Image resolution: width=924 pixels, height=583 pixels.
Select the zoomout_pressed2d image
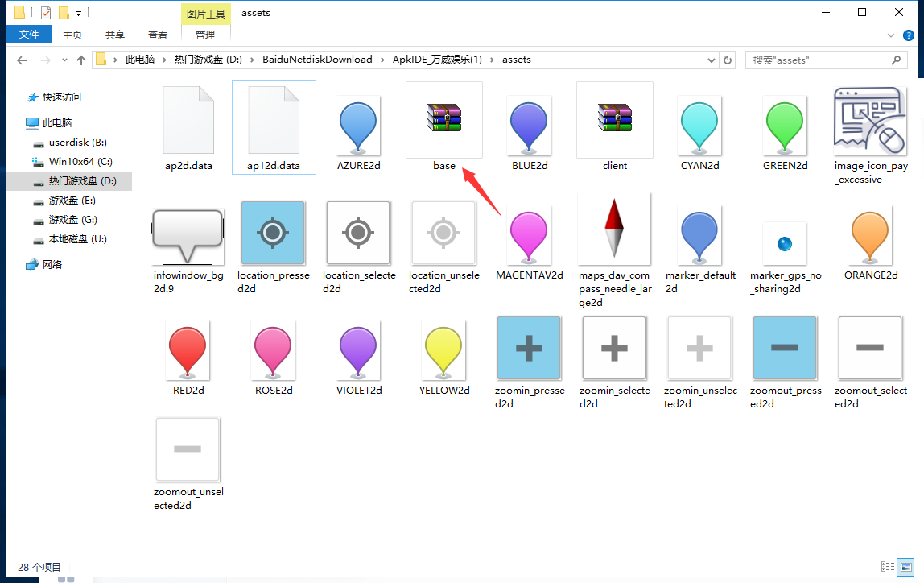pyautogui.click(x=785, y=348)
